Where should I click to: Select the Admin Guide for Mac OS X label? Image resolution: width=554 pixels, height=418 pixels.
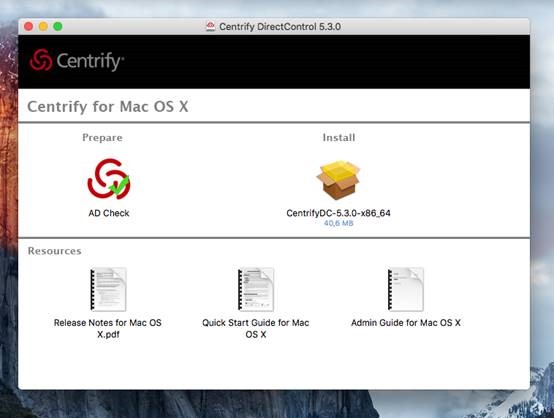406,323
